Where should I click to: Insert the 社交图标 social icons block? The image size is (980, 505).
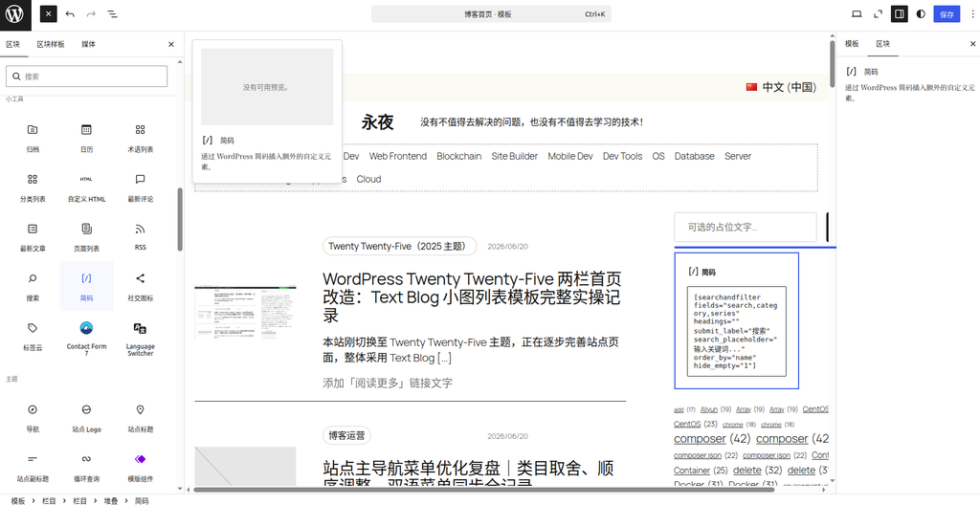tap(140, 286)
